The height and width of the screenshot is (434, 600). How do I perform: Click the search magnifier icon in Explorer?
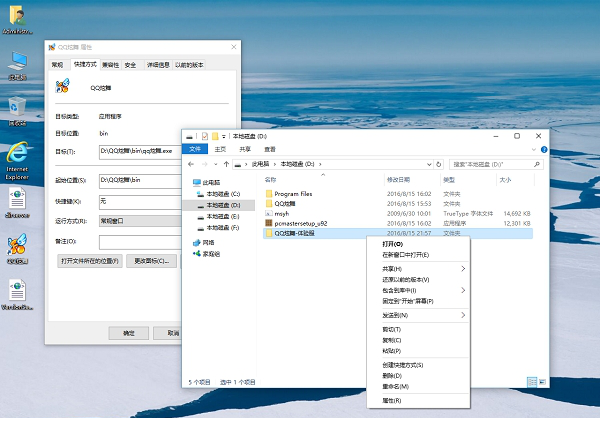click(537, 164)
